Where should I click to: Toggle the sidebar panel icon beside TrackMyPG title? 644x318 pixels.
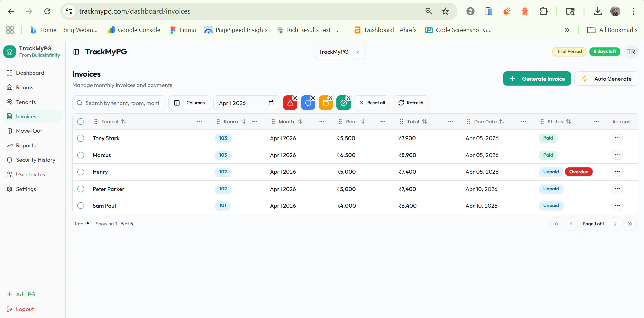point(76,52)
